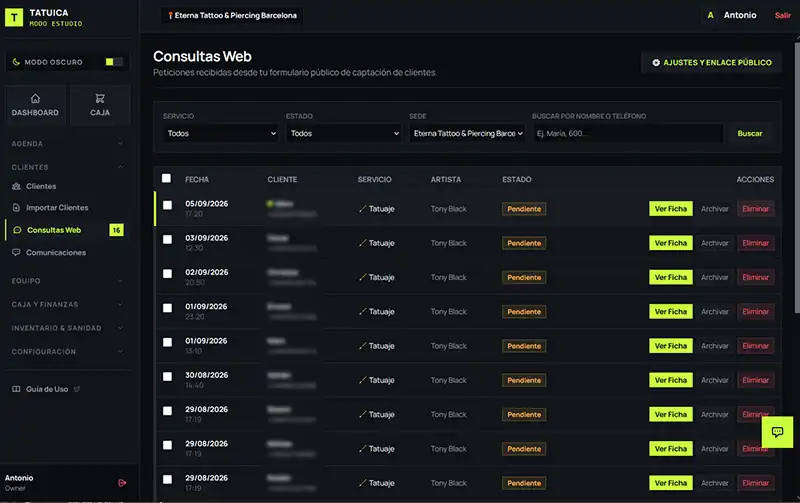Click the Tatuaje needle icon in 05/09/2026 row
The width and height of the screenshot is (800, 503).
(363, 209)
